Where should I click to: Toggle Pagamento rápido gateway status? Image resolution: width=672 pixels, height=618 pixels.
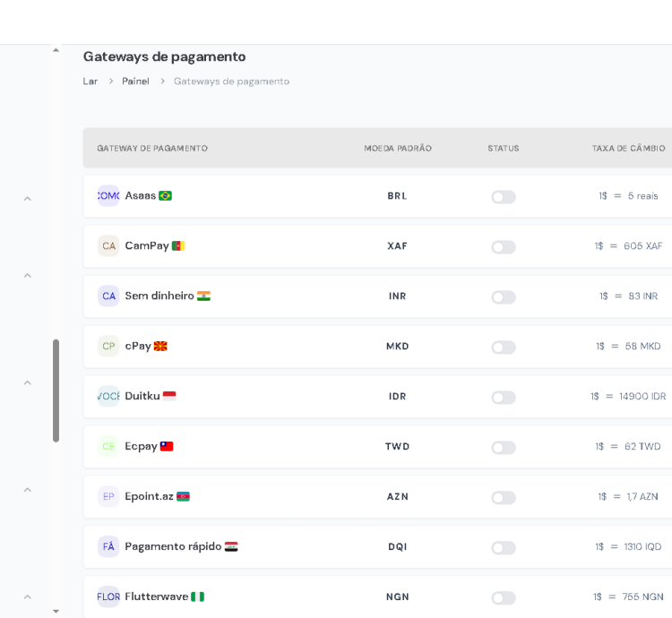[504, 548]
